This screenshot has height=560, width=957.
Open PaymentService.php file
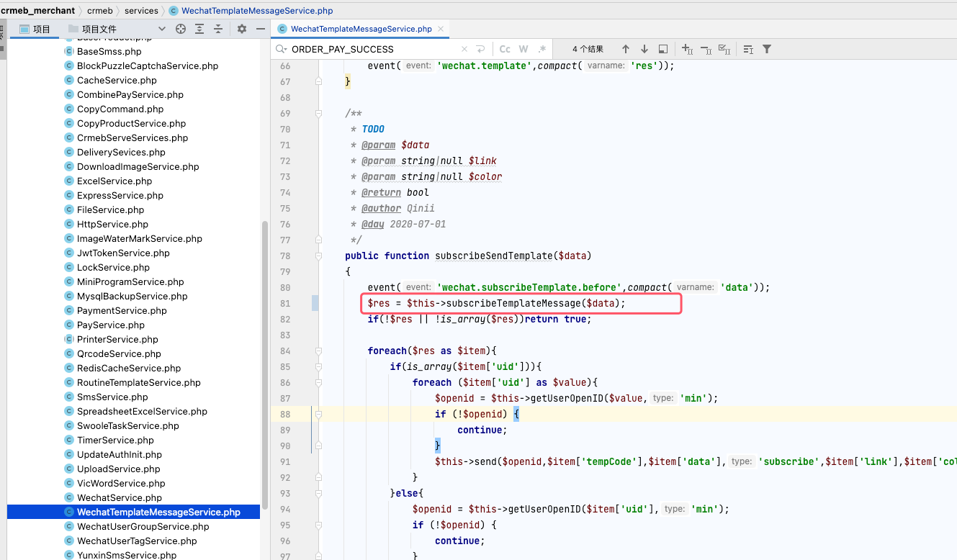(122, 310)
